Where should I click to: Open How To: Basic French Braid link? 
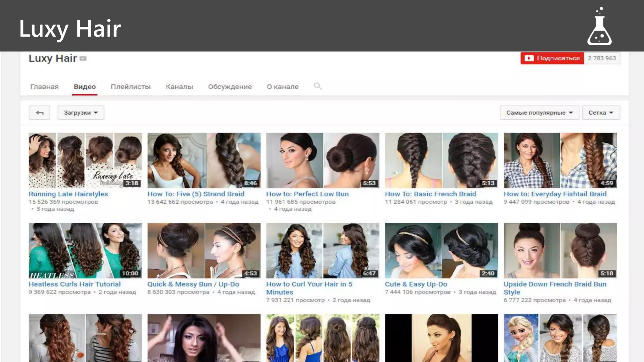[430, 194]
